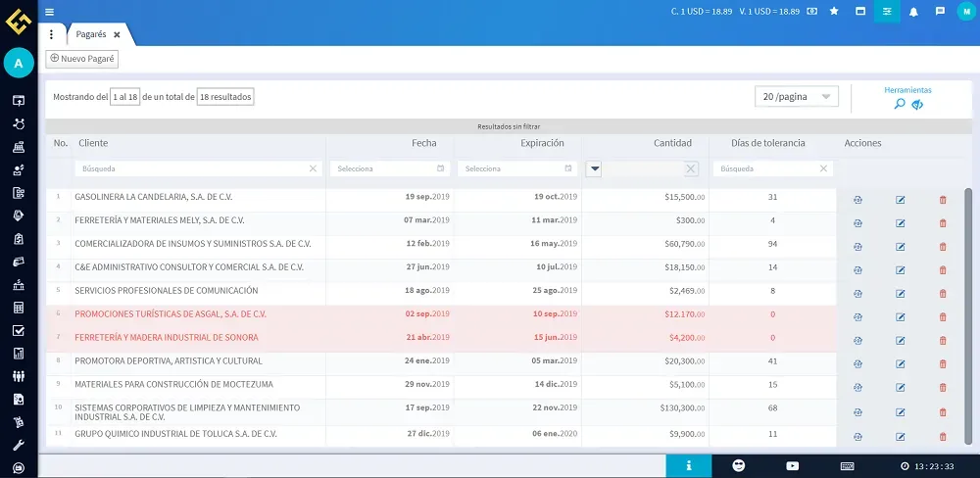Click the M user avatar

tap(965, 11)
